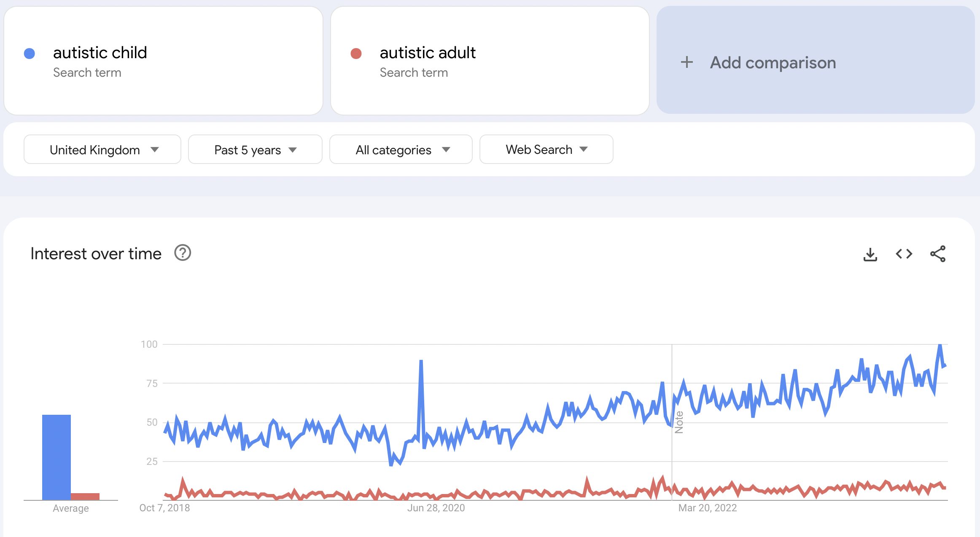
Task: Change the Web Search type dropdown
Action: [x=546, y=150]
